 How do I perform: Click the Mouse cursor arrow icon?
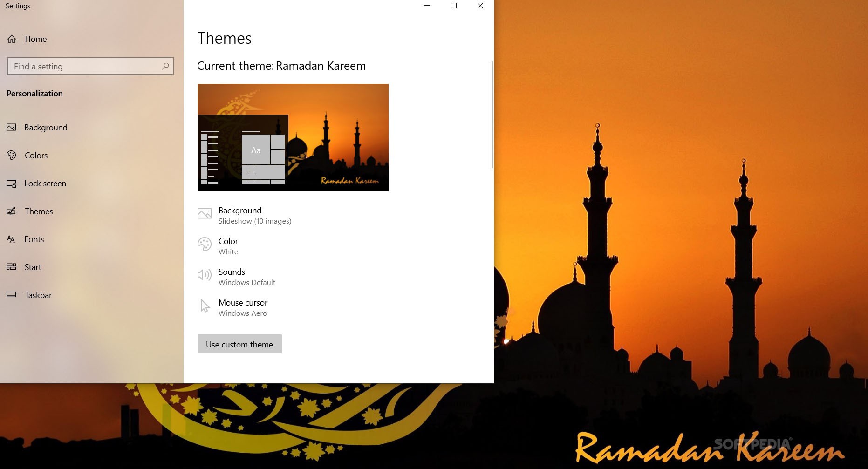(205, 306)
